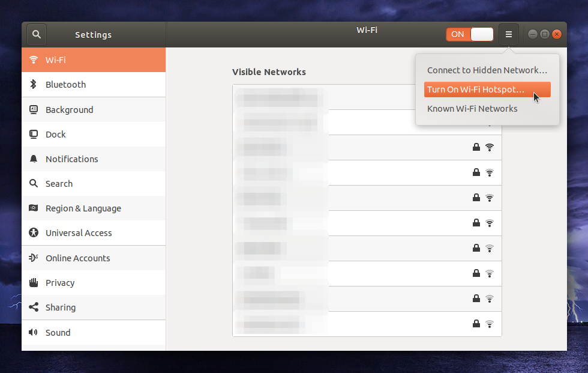Open Known Wi-Fi Networks from menu
This screenshot has width=588, height=373.
(487, 109)
